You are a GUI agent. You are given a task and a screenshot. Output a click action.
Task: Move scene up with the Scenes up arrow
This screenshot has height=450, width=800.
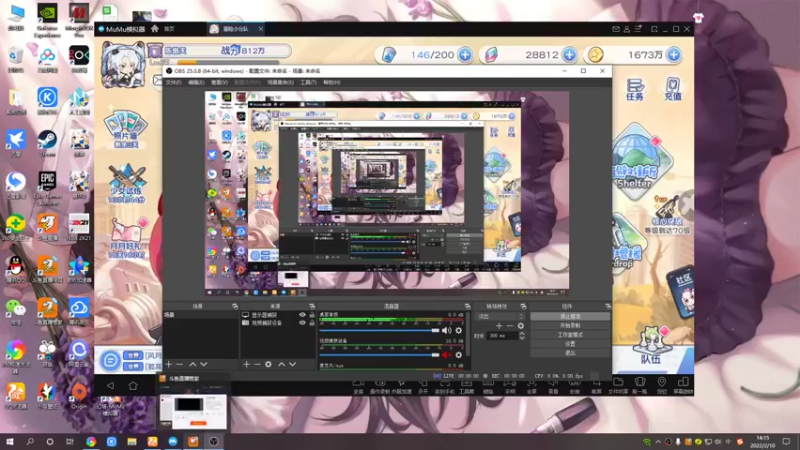coord(192,364)
